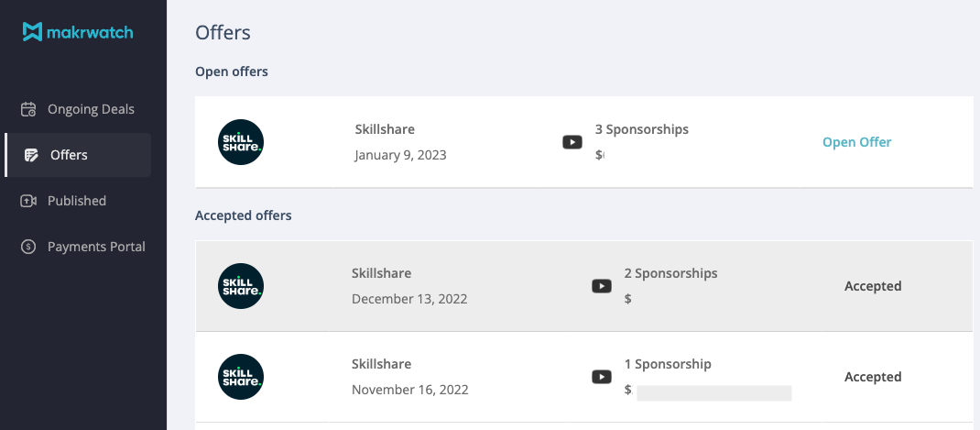Image resolution: width=980 pixels, height=430 pixels.
Task: Open the Ongoing Deals menu item
Action: [x=91, y=109]
